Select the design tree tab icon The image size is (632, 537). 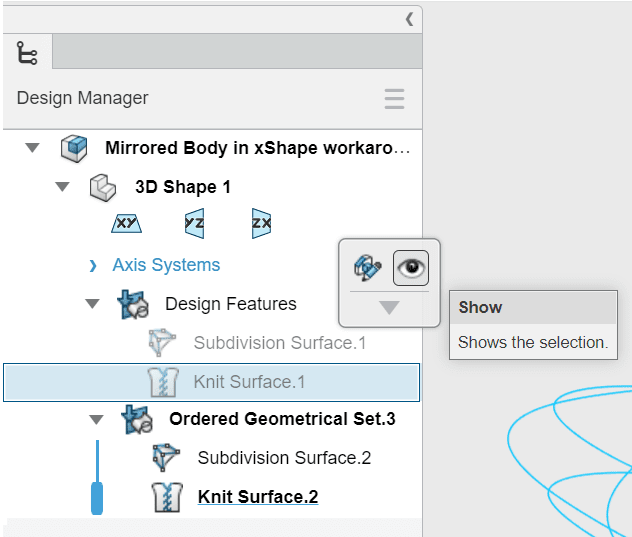click(x=27, y=53)
